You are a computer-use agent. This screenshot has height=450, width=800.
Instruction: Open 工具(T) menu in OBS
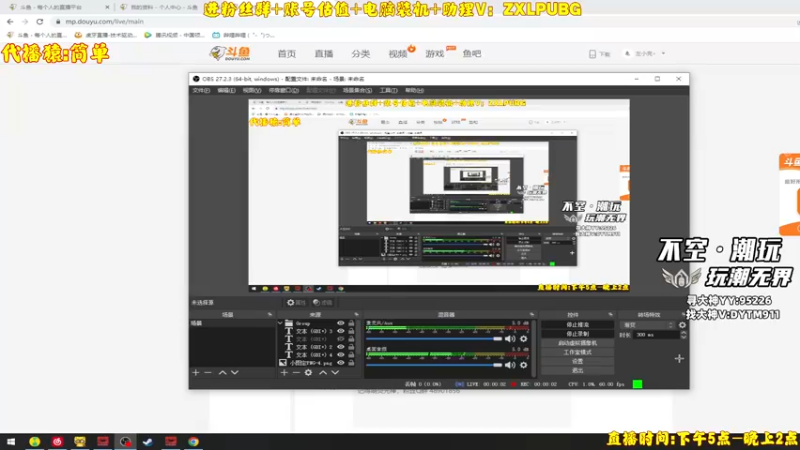point(388,90)
